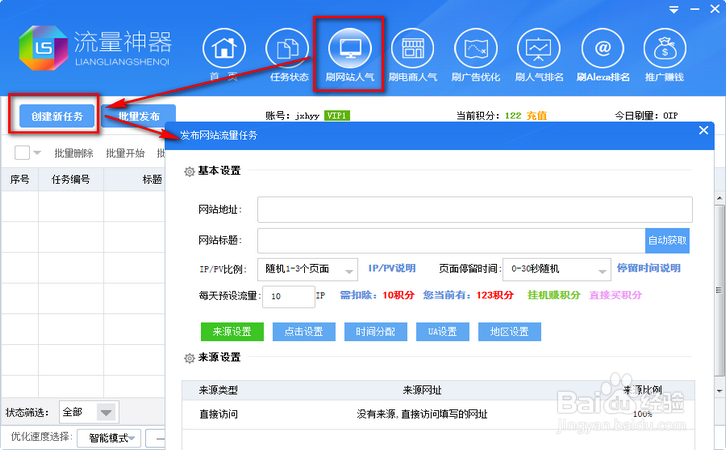This screenshot has height=450, width=726.
Task: Open the 刷广告优化 icon
Action: tap(476, 49)
